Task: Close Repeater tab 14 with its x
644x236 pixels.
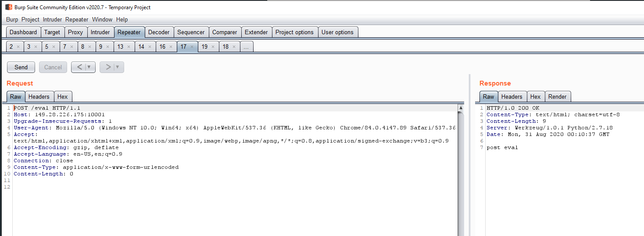Action: coord(150,46)
